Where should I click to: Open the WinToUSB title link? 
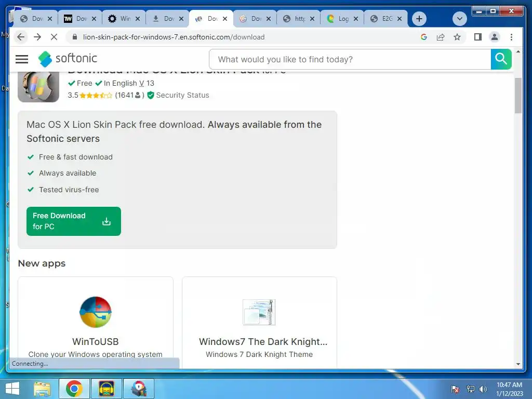click(x=96, y=342)
